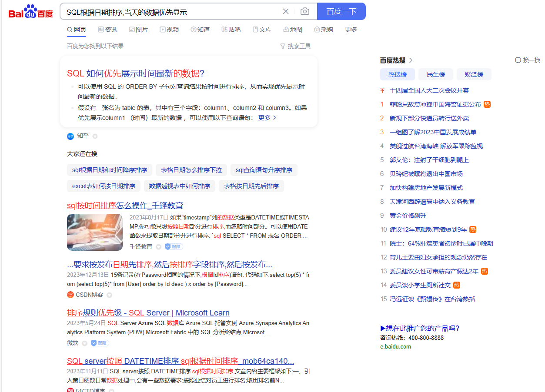Go to the 文库 tab

[262, 30]
